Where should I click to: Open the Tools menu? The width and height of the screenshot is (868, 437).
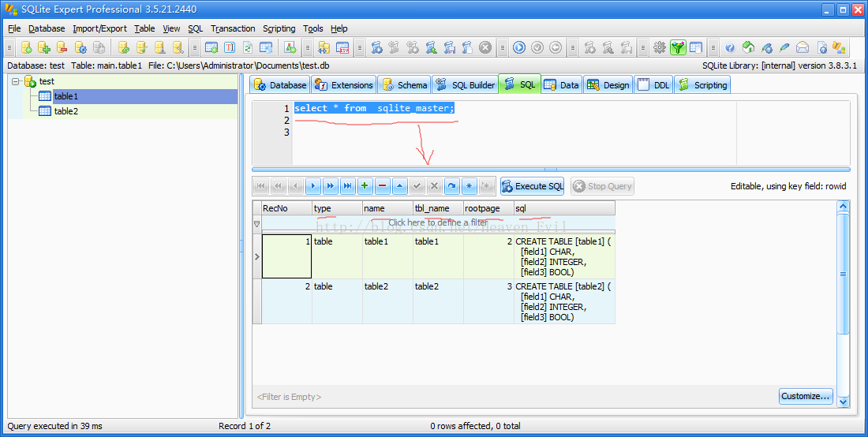click(313, 28)
